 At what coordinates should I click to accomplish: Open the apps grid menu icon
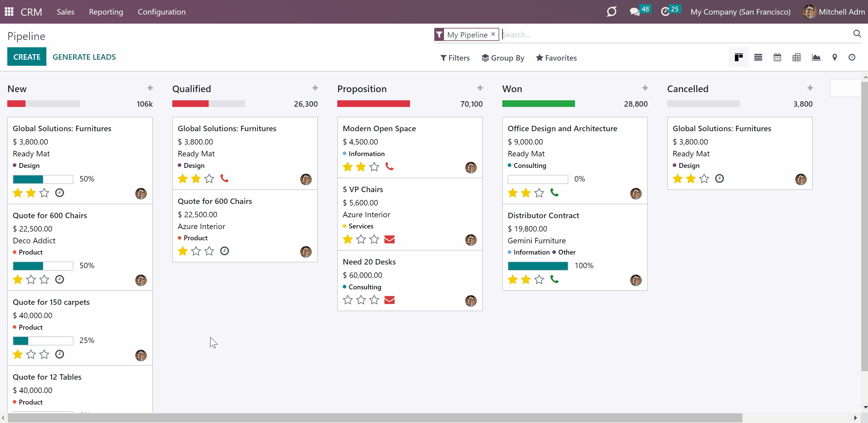(9, 12)
